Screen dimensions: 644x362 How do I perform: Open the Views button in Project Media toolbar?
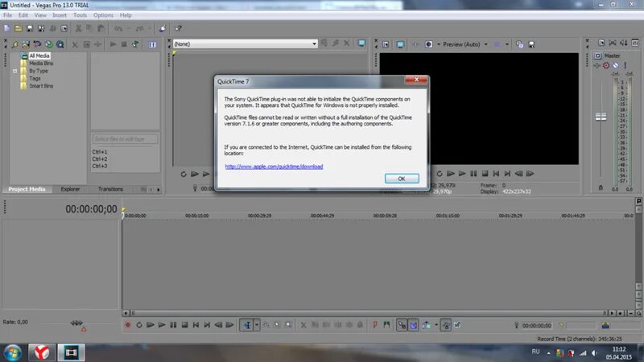pos(152,44)
